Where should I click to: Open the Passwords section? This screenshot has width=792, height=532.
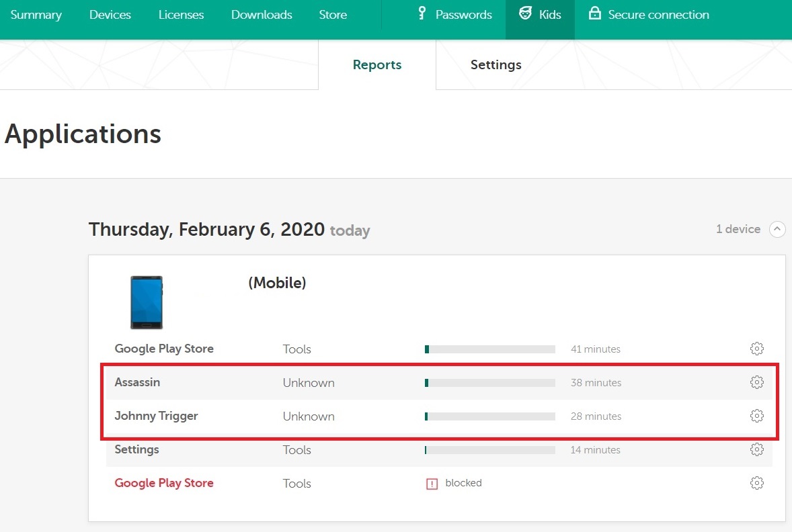point(454,15)
